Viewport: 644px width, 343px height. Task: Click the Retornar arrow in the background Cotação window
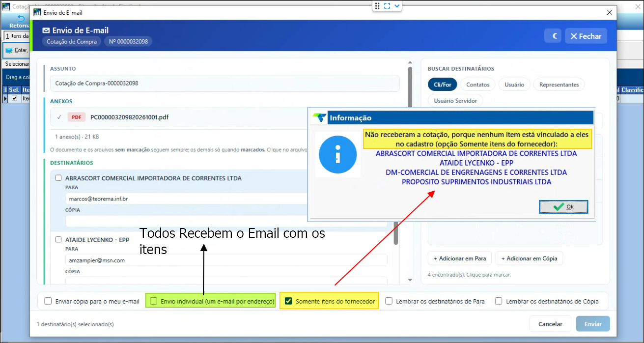coord(21,19)
